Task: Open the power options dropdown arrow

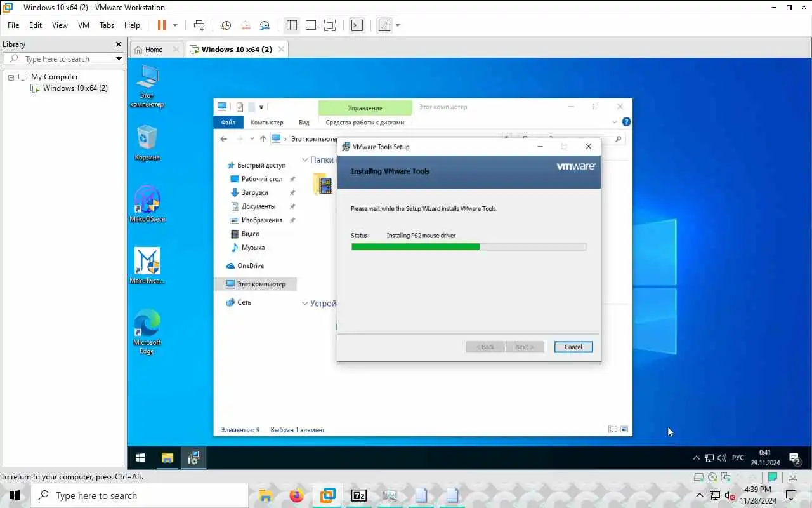Action: (x=175, y=25)
